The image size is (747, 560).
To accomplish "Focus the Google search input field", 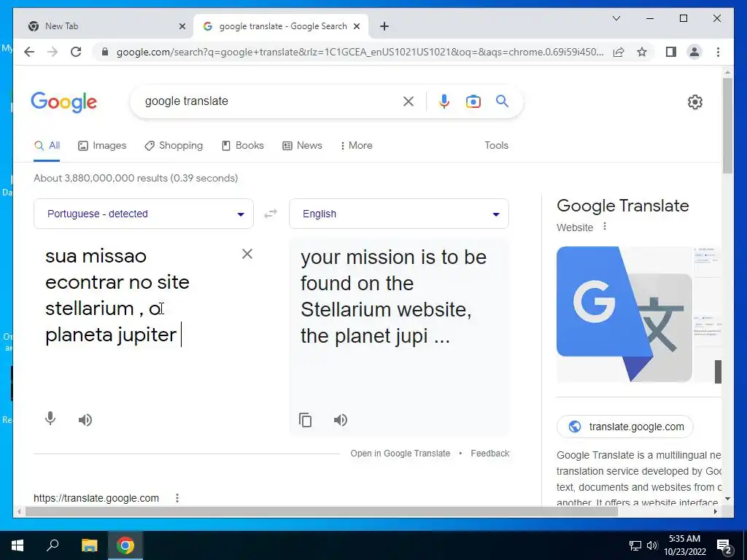I will [271, 101].
